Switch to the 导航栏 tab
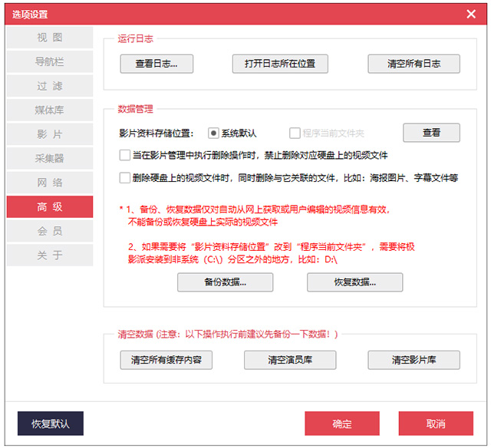The image size is (491, 448). pos(50,62)
